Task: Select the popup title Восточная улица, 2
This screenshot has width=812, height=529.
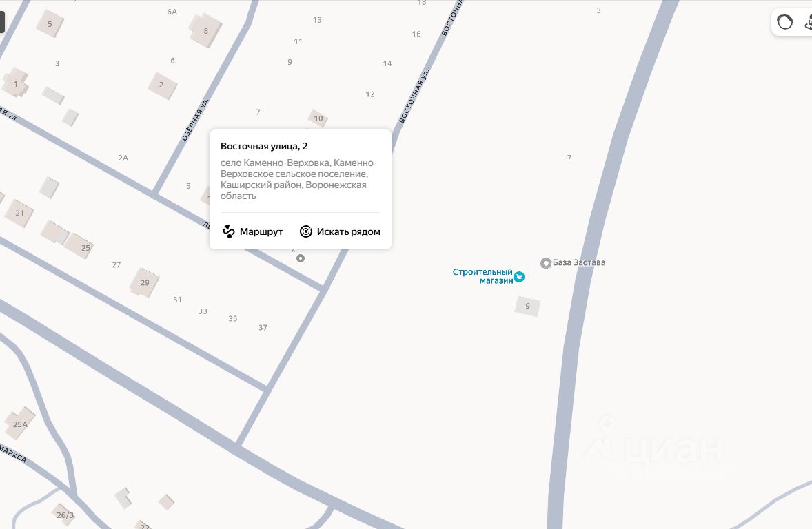Action: 264,146
